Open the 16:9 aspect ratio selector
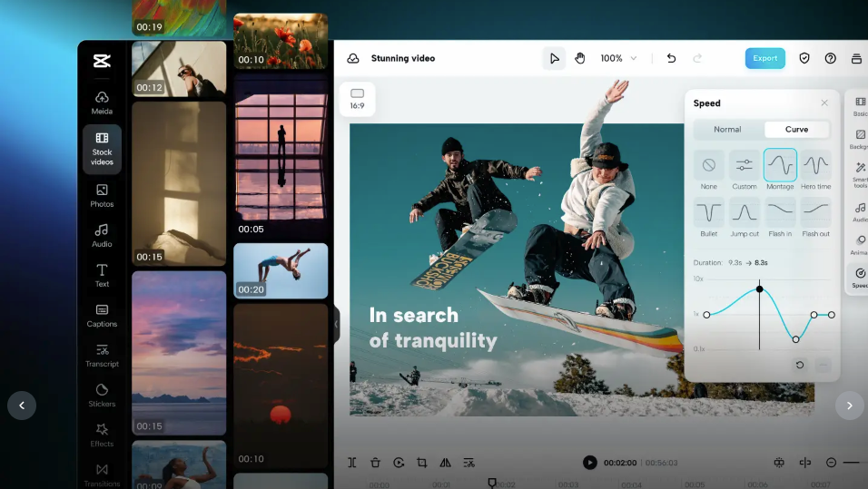The image size is (868, 489). tap(357, 99)
